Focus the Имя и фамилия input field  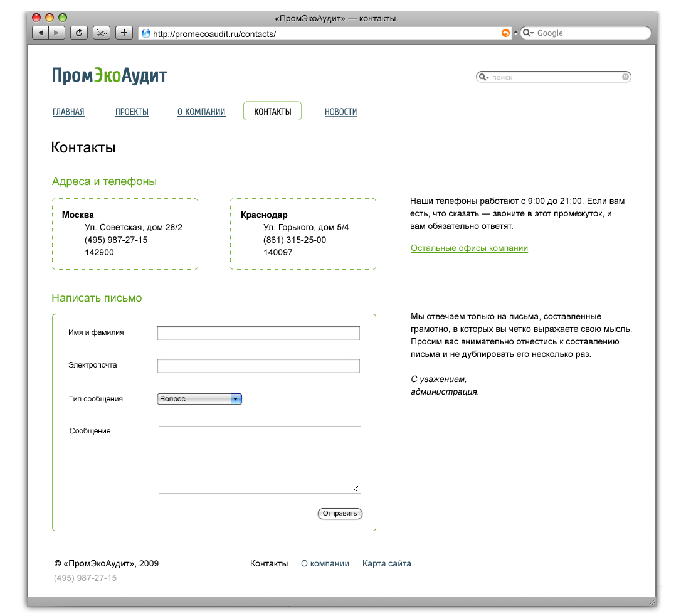[x=258, y=333]
